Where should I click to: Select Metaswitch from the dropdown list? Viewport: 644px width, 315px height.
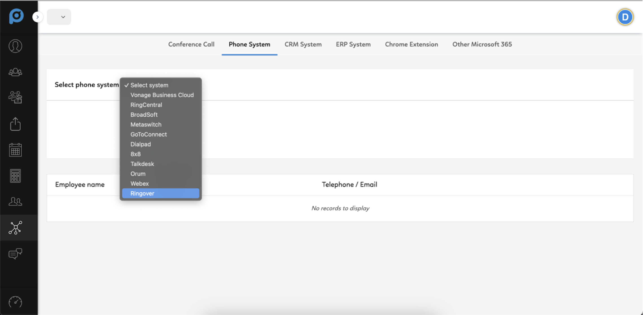coord(161,124)
